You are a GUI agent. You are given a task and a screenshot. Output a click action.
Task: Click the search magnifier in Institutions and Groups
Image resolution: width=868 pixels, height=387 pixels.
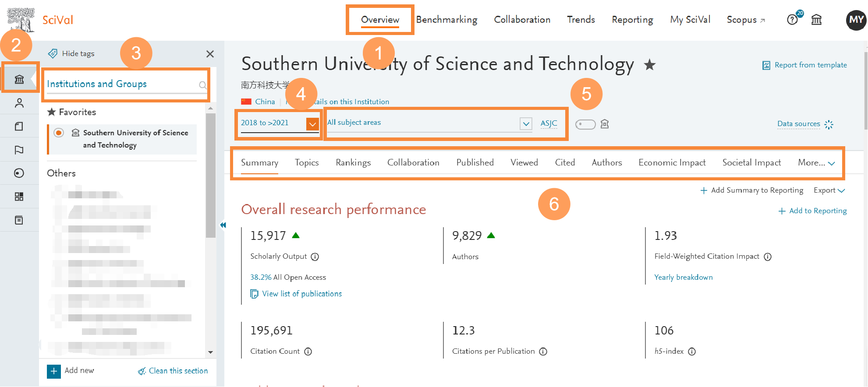pos(202,85)
